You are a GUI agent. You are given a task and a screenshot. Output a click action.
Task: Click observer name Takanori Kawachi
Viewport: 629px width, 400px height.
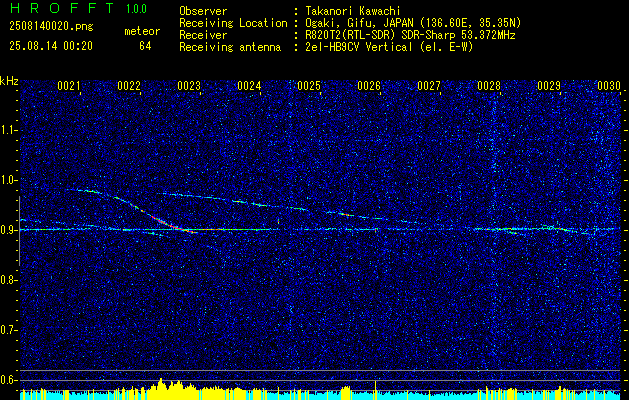tap(352, 11)
